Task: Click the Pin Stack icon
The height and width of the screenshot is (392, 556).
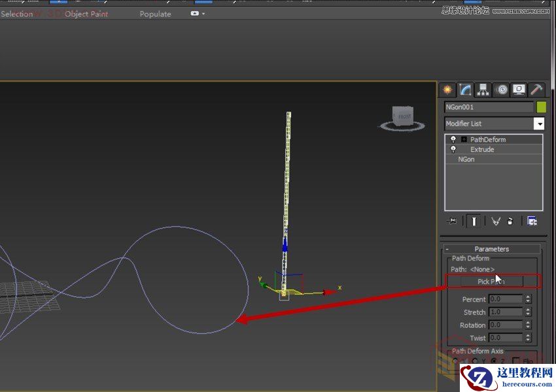Action: tap(453, 221)
